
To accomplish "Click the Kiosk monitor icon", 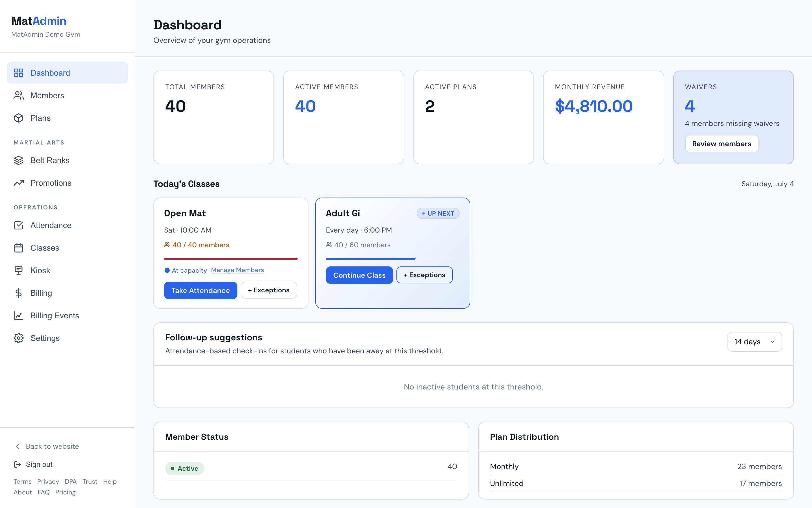I will pos(18,270).
